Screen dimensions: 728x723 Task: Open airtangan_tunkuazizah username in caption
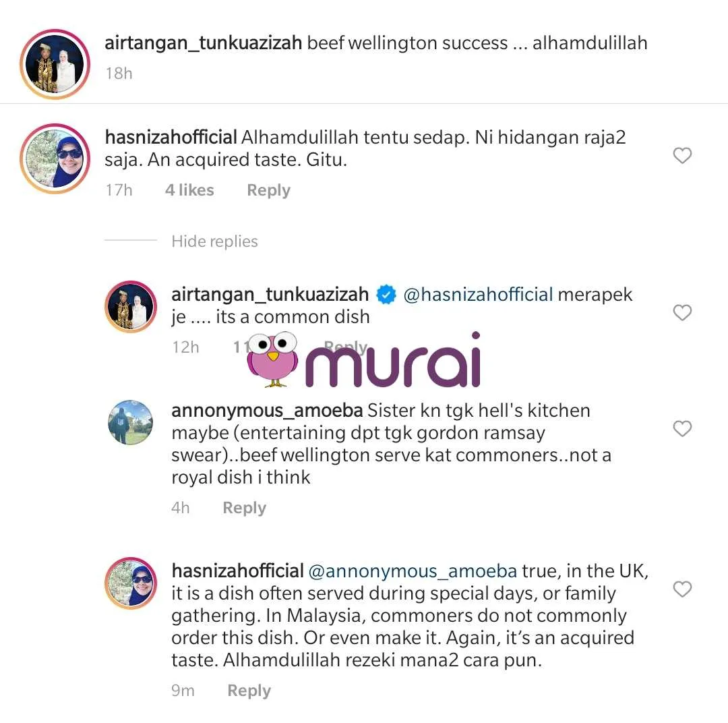204,42
